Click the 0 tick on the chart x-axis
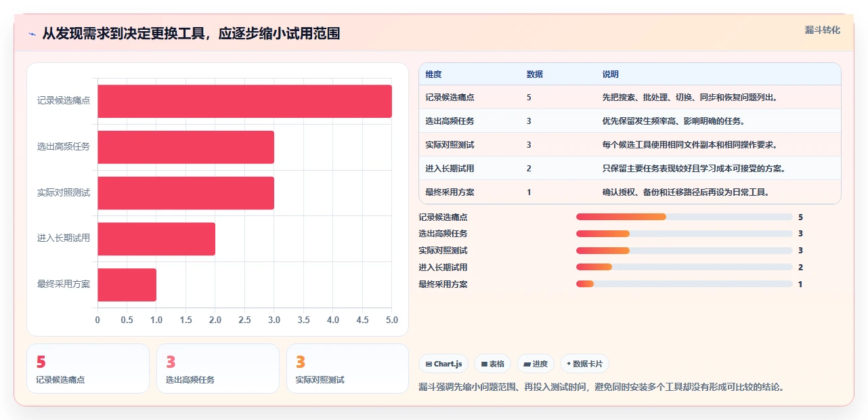This screenshot has width=868, height=420. 97,320
